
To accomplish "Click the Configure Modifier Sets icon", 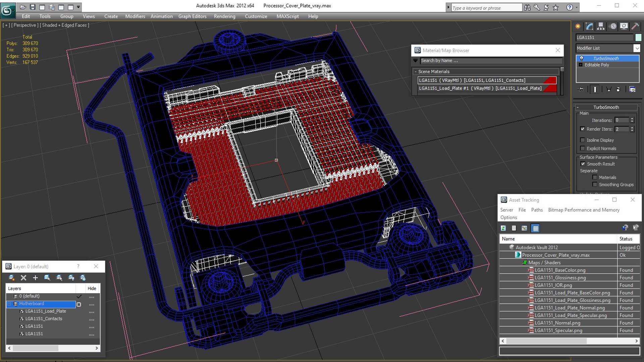I will click(632, 89).
